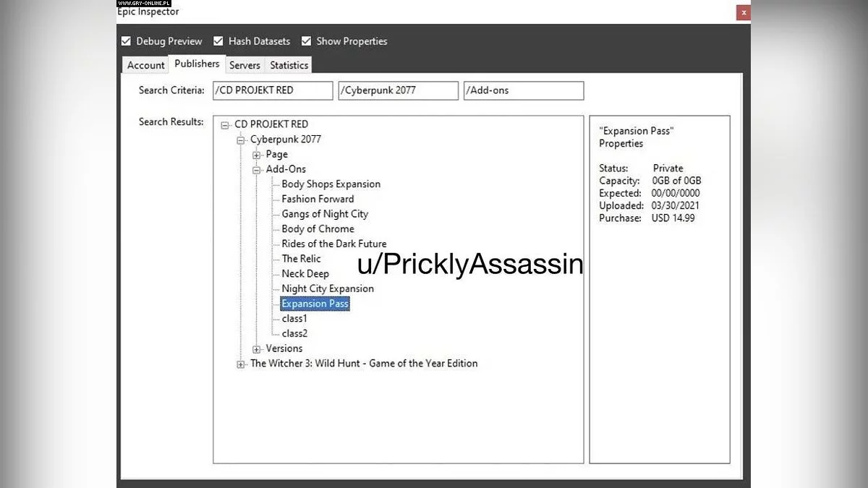Go to the Statistics tab
Viewport: 868px width, 488px height.
289,65
